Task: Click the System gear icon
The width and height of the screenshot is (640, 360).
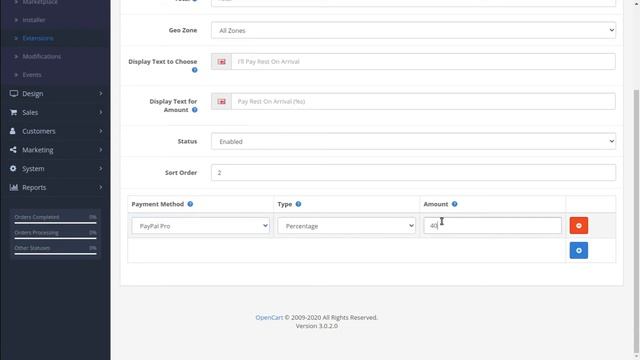Action: [x=13, y=169]
